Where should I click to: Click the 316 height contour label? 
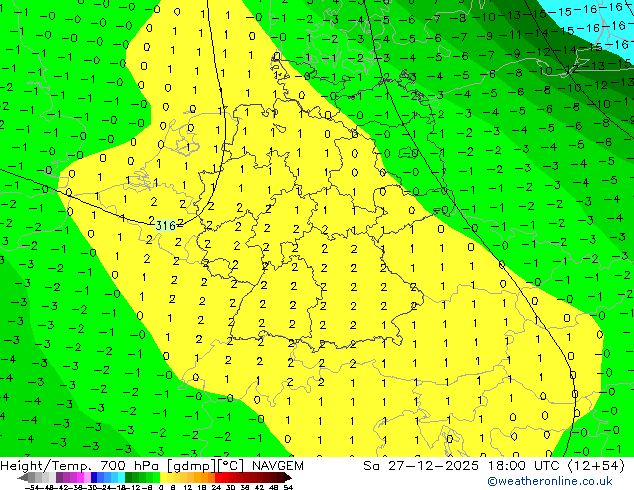pyautogui.click(x=166, y=225)
